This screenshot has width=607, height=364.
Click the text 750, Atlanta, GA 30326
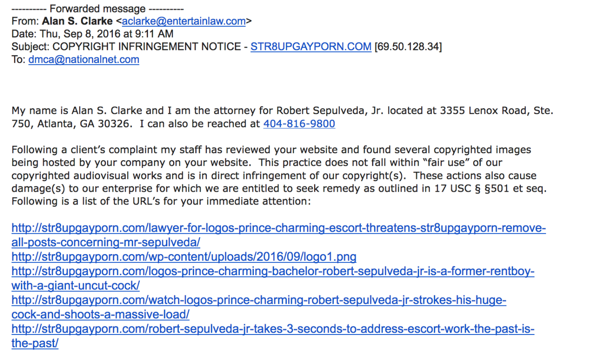(72, 124)
